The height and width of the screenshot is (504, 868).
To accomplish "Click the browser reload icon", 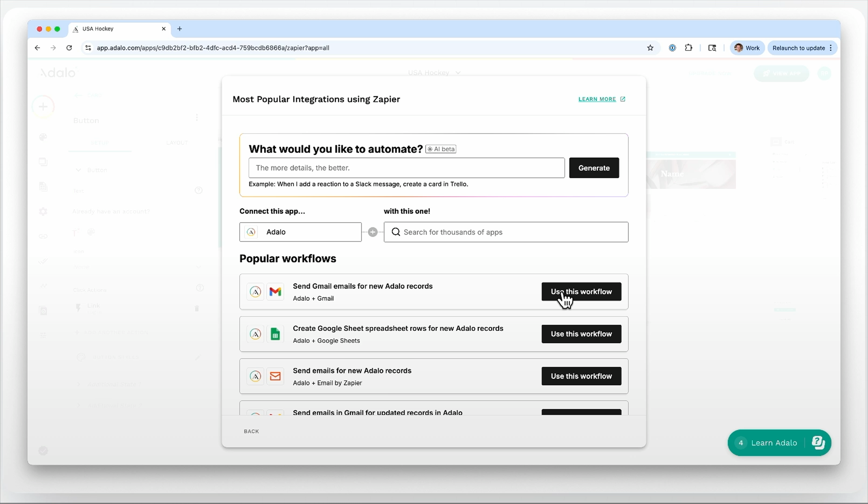I will [x=69, y=48].
